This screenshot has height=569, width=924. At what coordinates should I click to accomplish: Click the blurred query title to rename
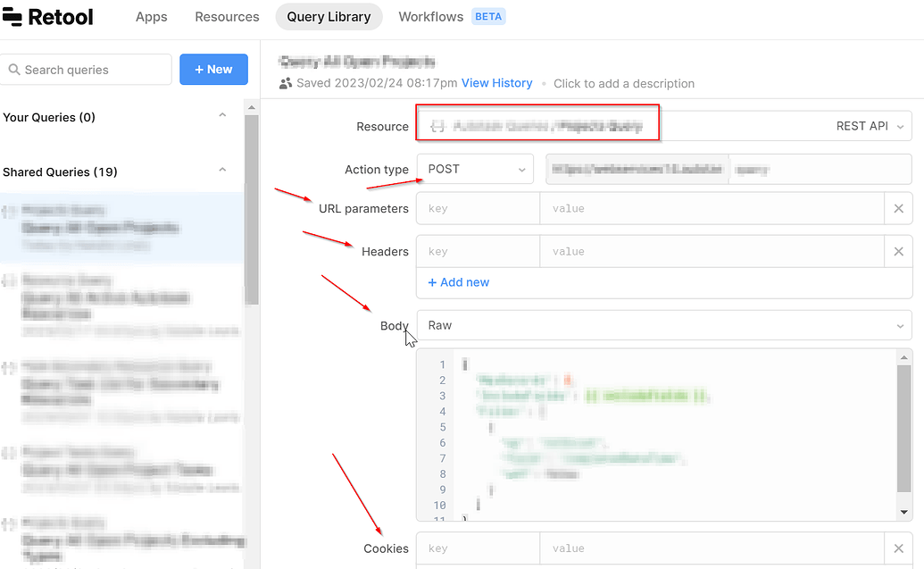tap(357, 62)
